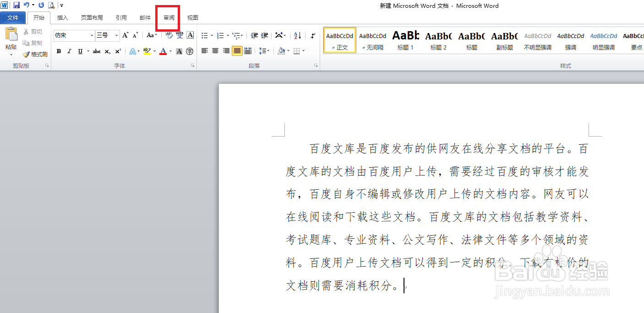
Task: Toggle bold formatting
Action: 59,51
